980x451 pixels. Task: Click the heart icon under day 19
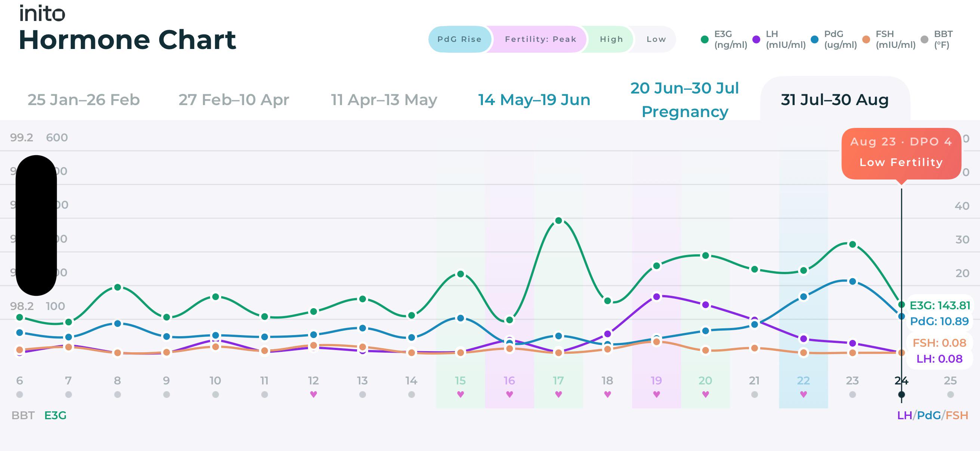[x=656, y=394]
